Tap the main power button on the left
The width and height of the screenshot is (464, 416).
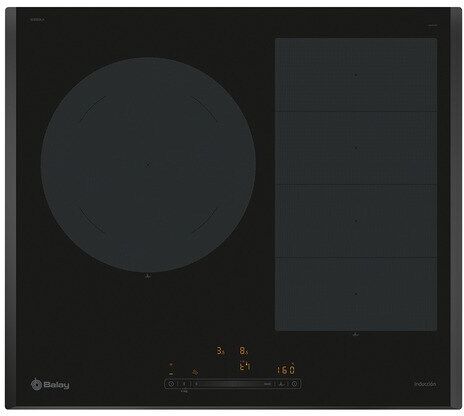(171, 384)
